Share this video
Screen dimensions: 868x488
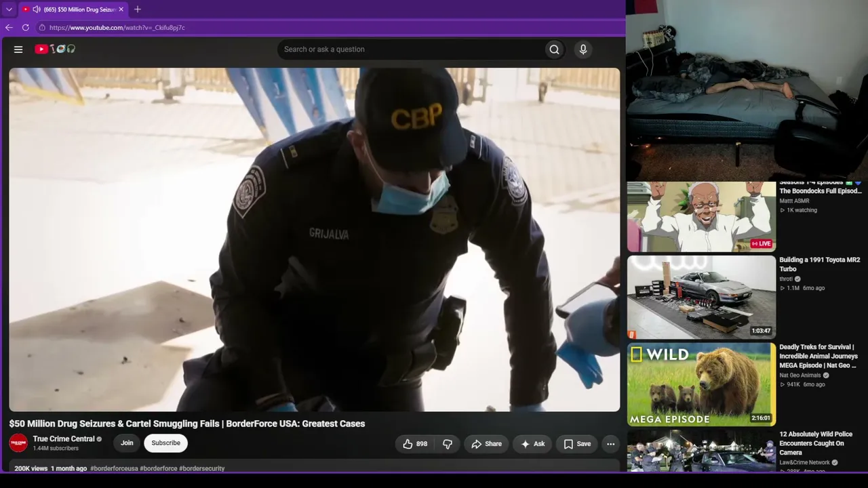tap(486, 444)
